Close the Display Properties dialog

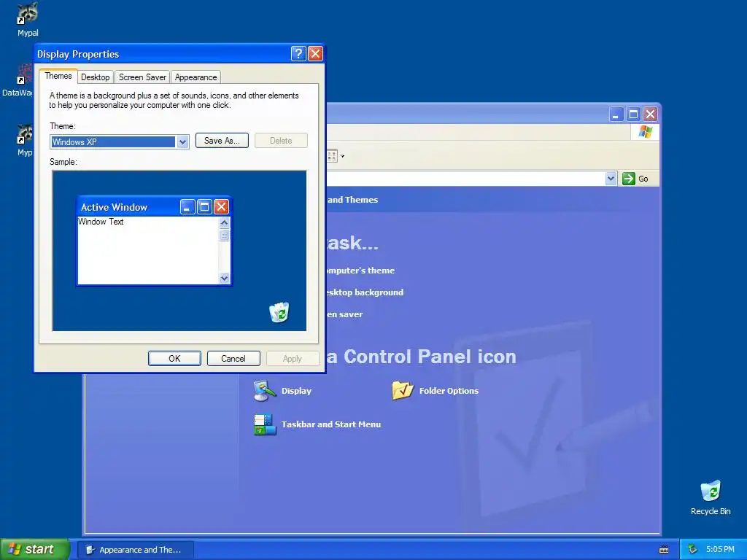point(315,54)
